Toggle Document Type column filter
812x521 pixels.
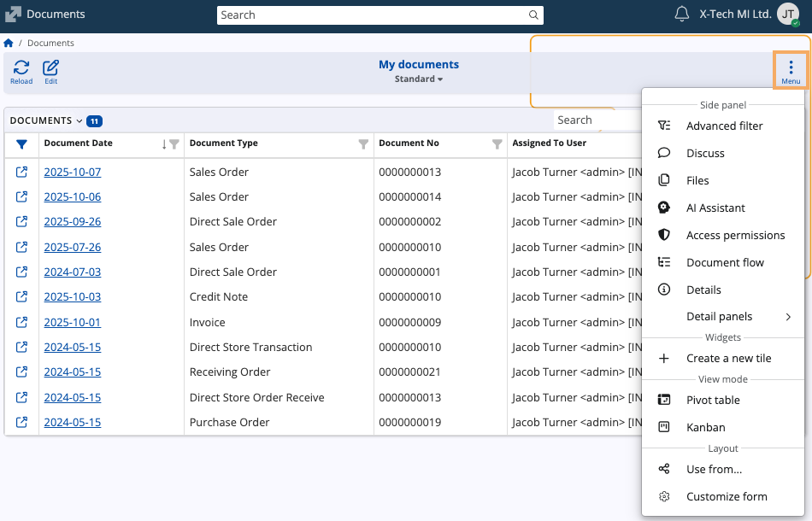pyautogui.click(x=363, y=144)
